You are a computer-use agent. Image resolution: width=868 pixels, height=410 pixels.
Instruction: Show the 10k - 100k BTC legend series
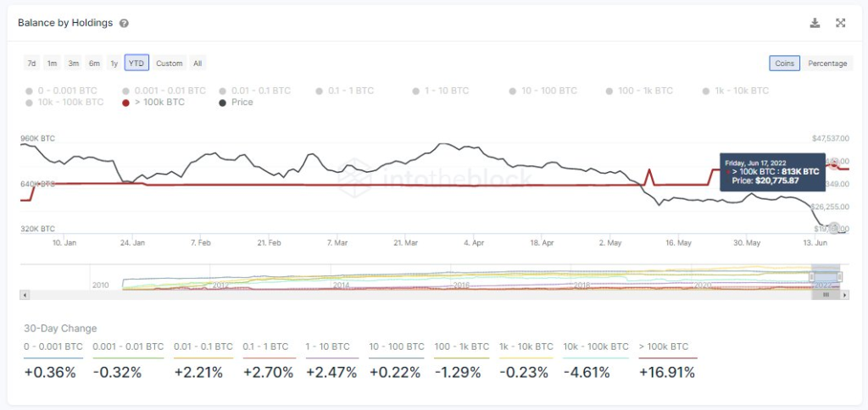point(64,102)
